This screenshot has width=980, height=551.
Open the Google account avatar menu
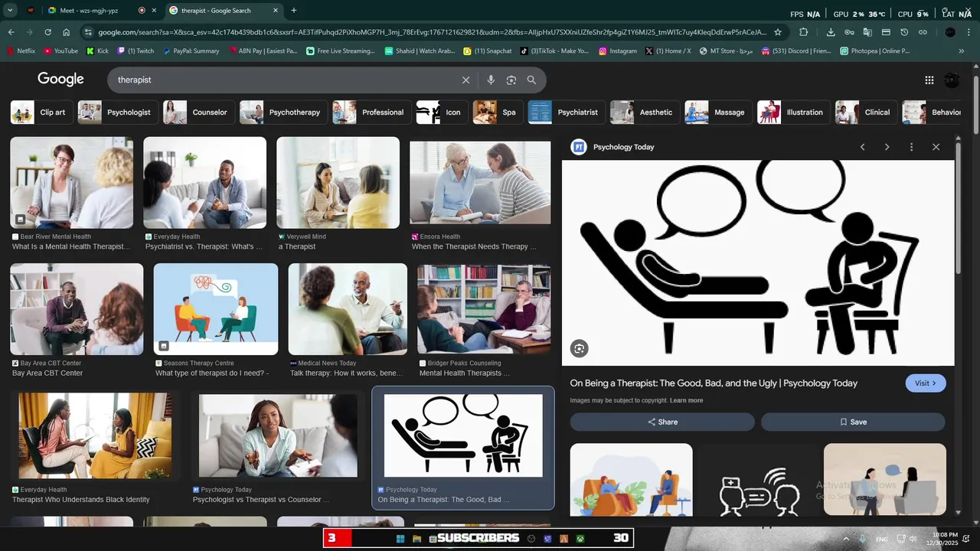click(x=952, y=80)
